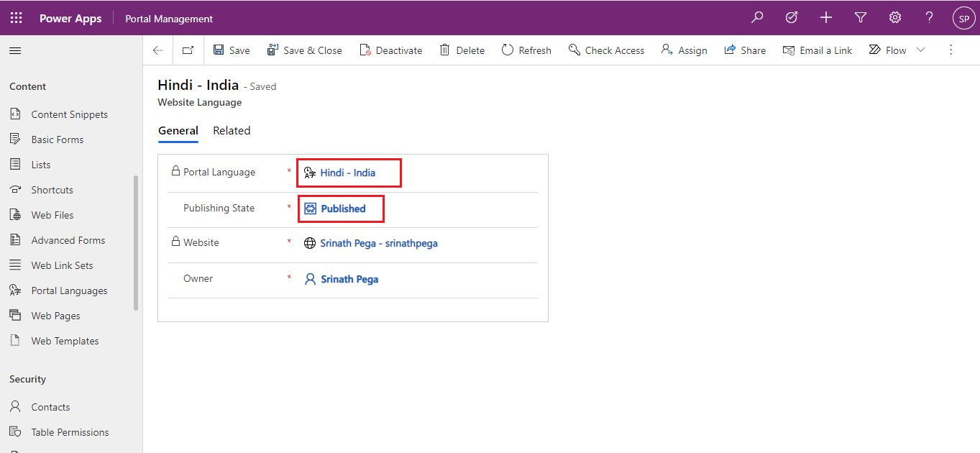This screenshot has width=980, height=453.
Task: Expand the Flow dropdown chevron
Action: click(x=921, y=50)
